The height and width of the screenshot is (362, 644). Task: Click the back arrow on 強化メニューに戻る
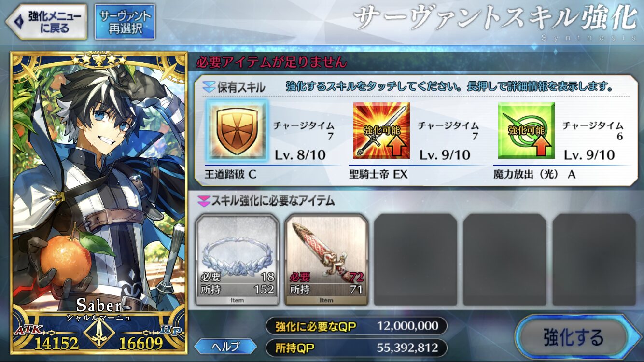[19, 22]
